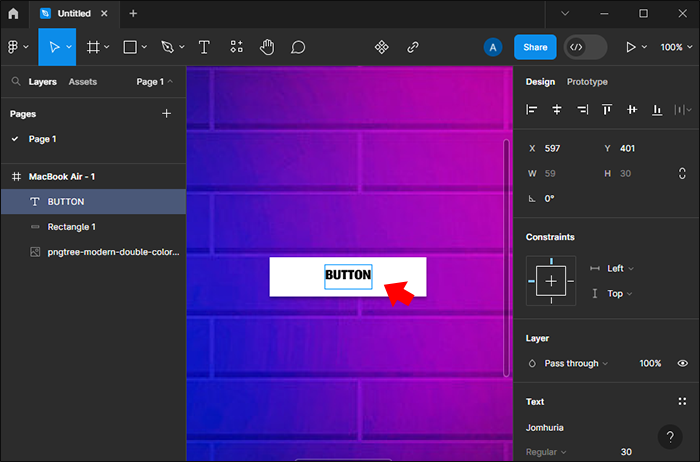Switch to the Assets tab
Screen dimensions: 700x462
pyautogui.click(x=82, y=82)
